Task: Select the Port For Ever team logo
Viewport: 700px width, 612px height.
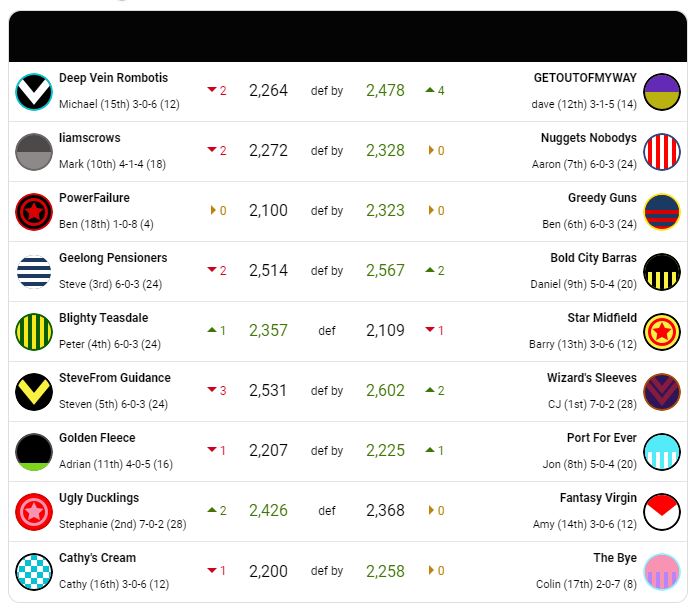Action: (x=662, y=451)
